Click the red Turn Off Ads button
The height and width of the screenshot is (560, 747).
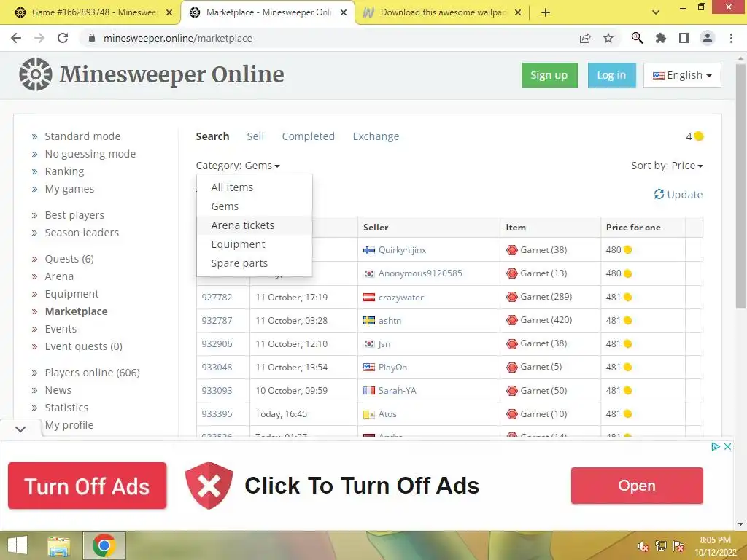pos(88,486)
